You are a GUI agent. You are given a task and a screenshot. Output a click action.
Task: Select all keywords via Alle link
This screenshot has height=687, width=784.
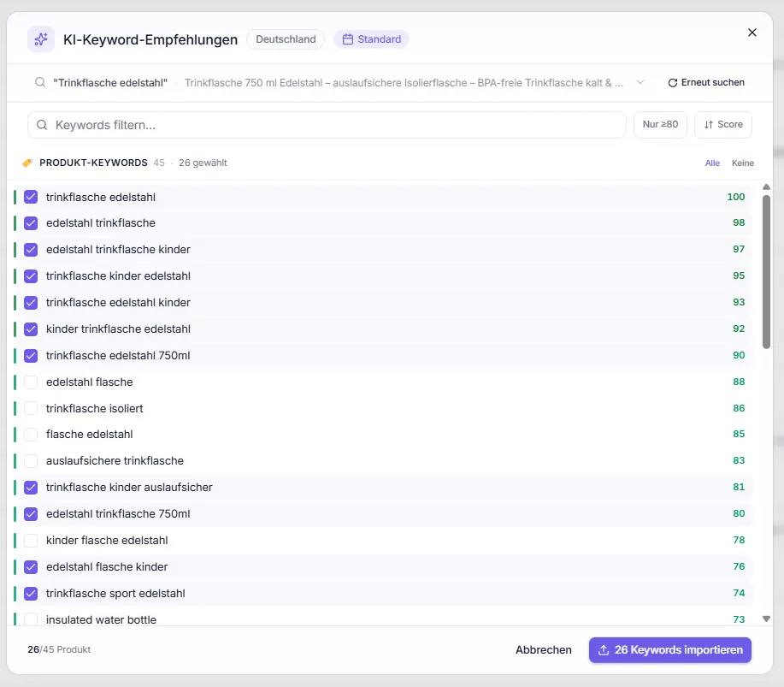tap(712, 163)
